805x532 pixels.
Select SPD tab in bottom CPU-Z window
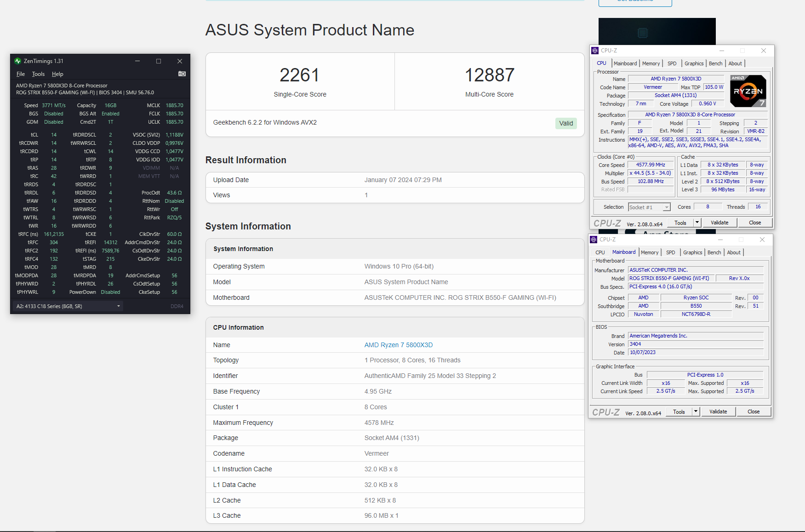[x=671, y=252]
